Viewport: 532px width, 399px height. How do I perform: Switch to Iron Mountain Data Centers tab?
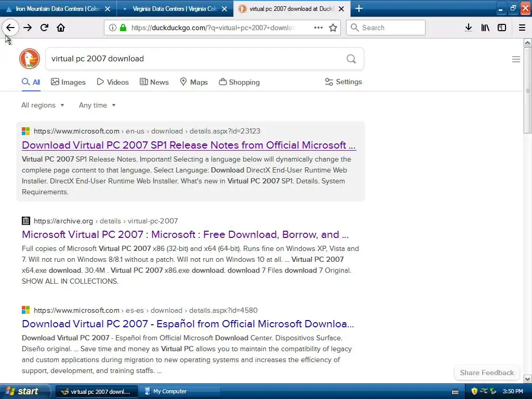click(58, 8)
